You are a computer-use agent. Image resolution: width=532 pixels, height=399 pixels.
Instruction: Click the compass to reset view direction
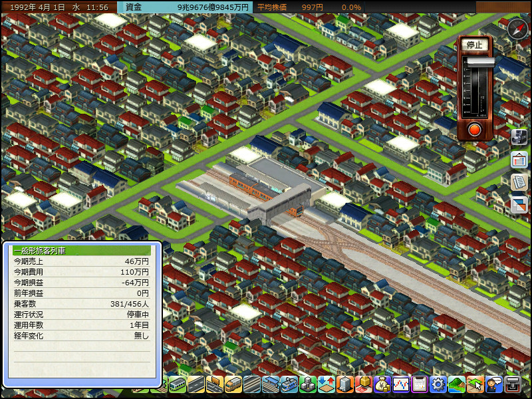coord(518,29)
